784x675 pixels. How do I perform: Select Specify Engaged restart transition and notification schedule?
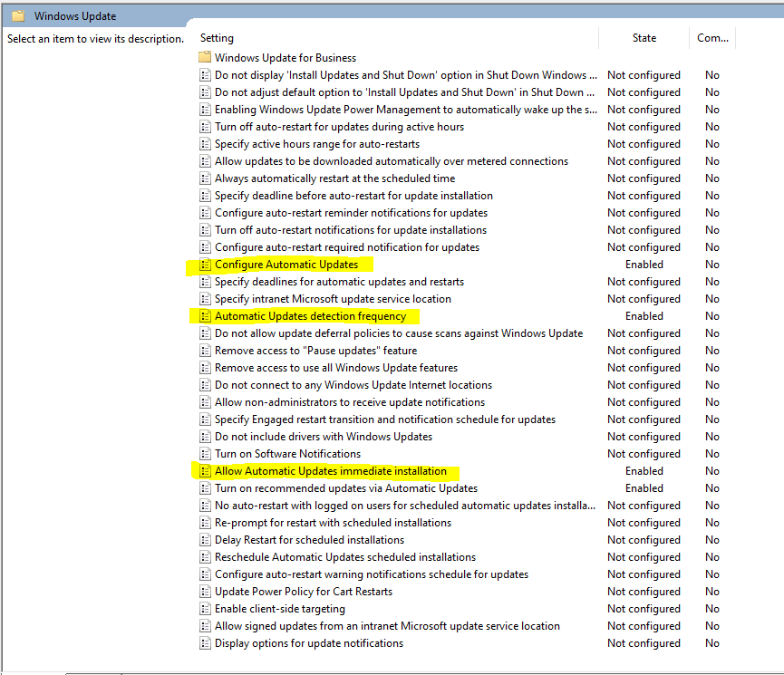(385, 419)
